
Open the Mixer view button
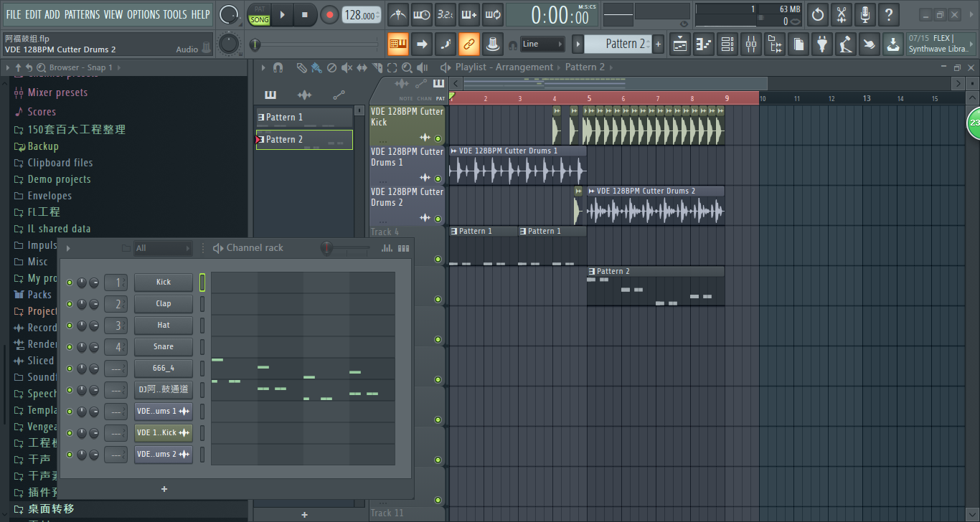(x=751, y=44)
